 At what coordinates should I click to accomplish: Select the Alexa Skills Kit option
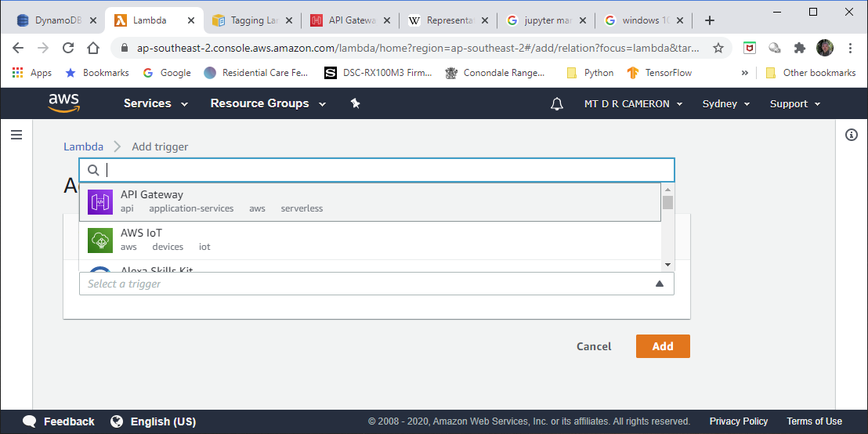coord(370,267)
